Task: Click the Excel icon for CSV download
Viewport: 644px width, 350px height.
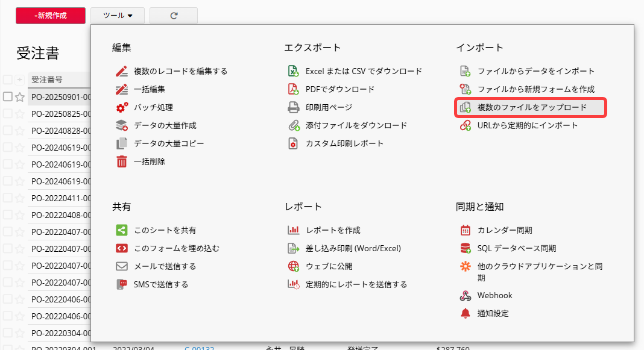Action: pos(294,71)
